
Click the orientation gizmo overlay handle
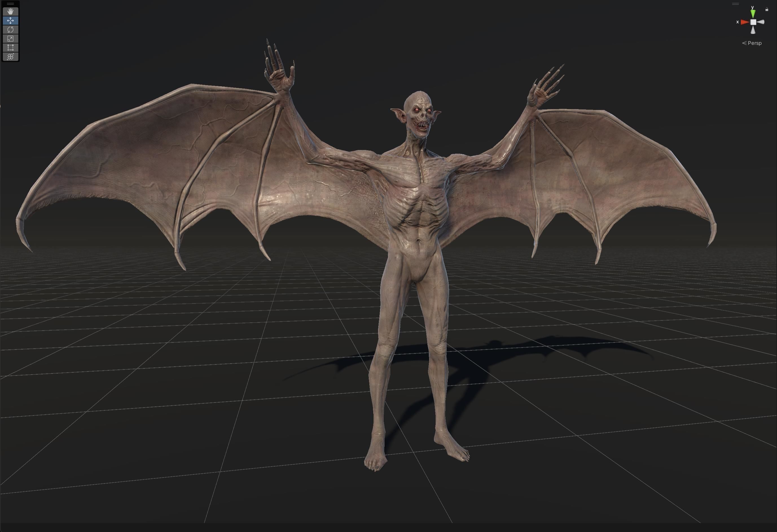coord(735,4)
